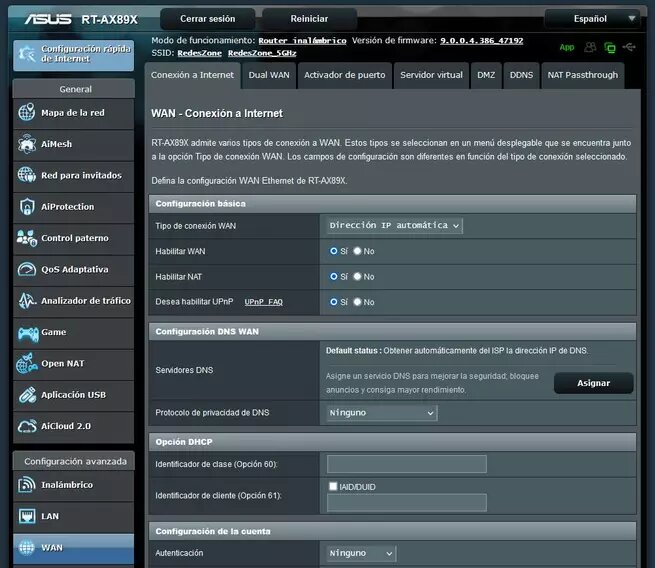655x568 pixels.
Task: Select the Control paterno icon
Action: click(26, 238)
